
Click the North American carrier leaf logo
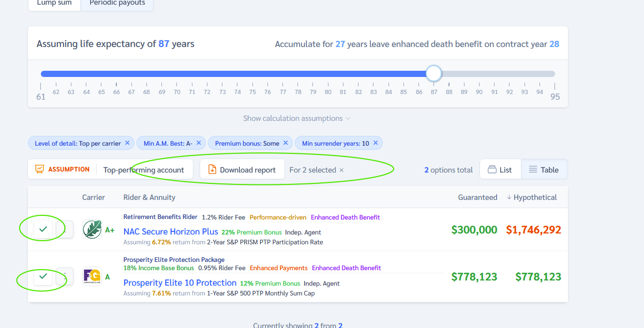[x=92, y=229]
